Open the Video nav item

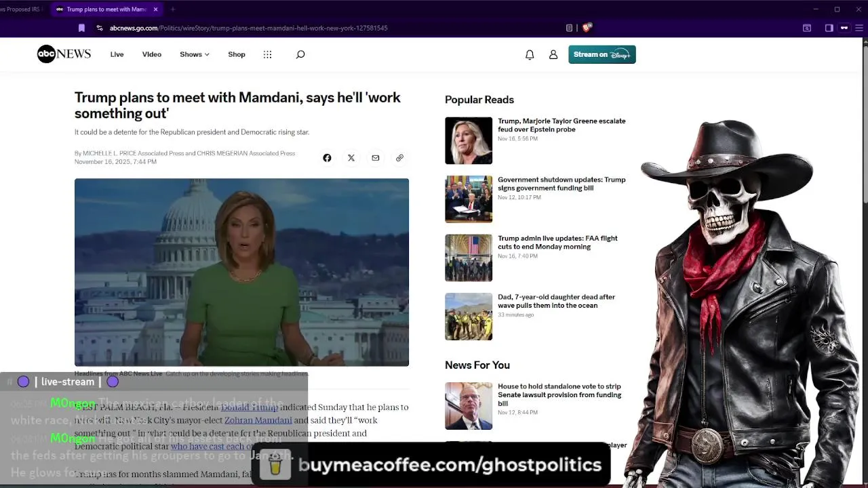tap(152, 54)
